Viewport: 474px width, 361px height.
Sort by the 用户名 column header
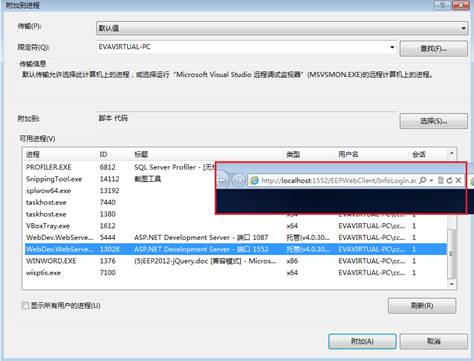(348, 154)
